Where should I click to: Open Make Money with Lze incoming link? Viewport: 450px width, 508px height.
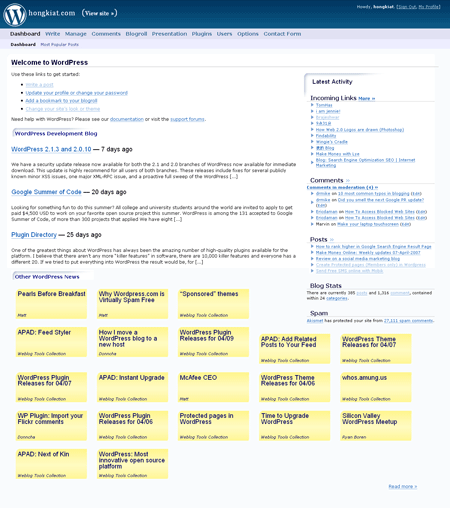338,154
